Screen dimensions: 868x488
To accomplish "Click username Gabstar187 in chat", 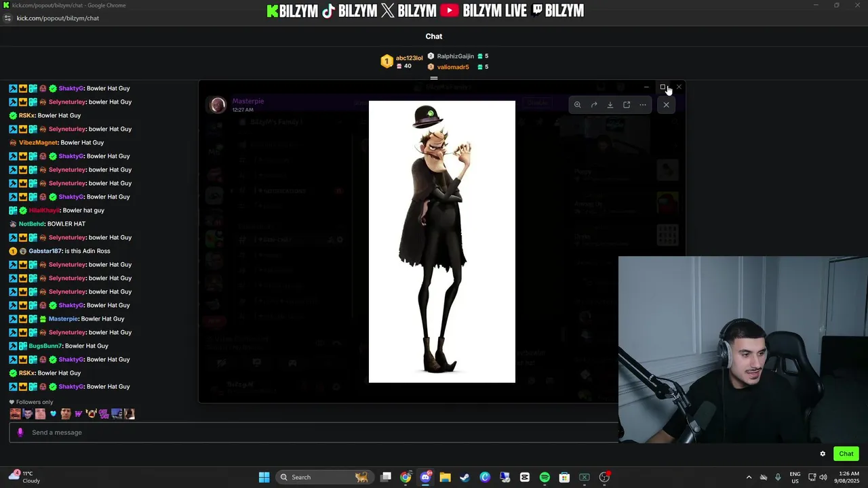I will tap(45, 251).
